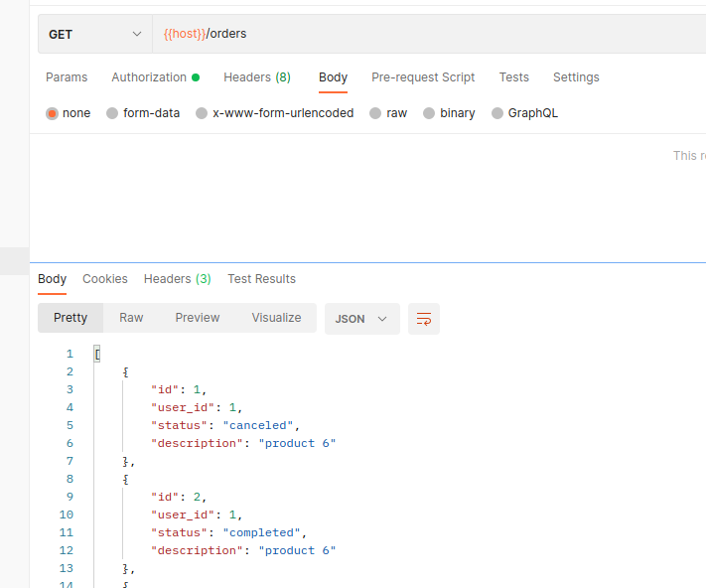Image resolution: width=706 pixels, height=588 pixels.
Task: Open the response Headers (3) tab
Action: [178, 279]
